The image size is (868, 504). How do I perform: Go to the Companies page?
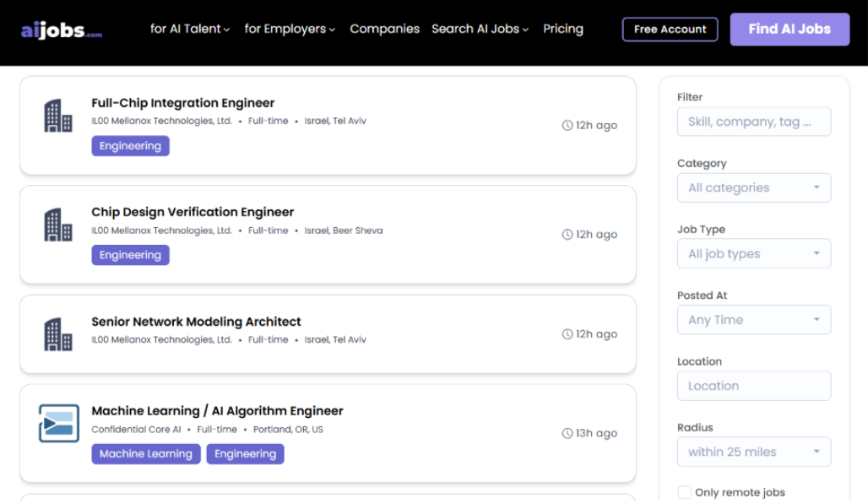click(x=385, y=29)
